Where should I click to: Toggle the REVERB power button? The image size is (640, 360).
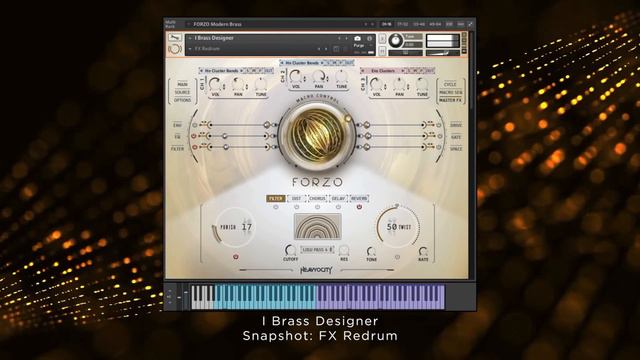tap(359, 207)
